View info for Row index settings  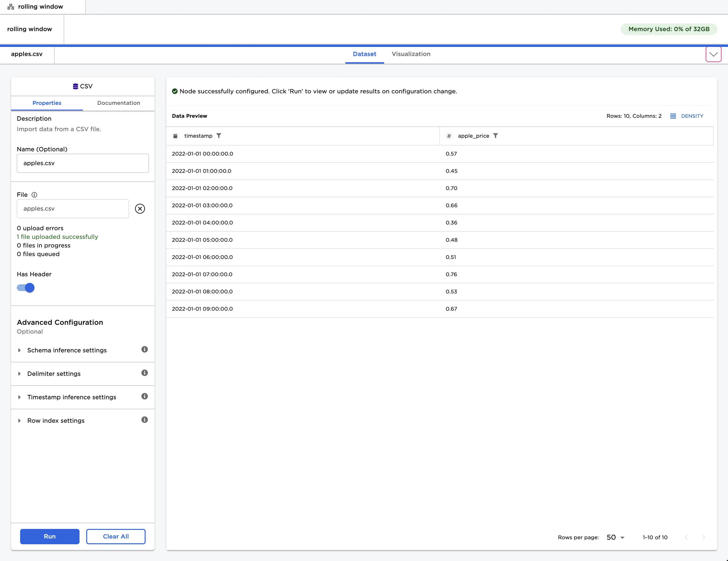(x=144, y=420)
